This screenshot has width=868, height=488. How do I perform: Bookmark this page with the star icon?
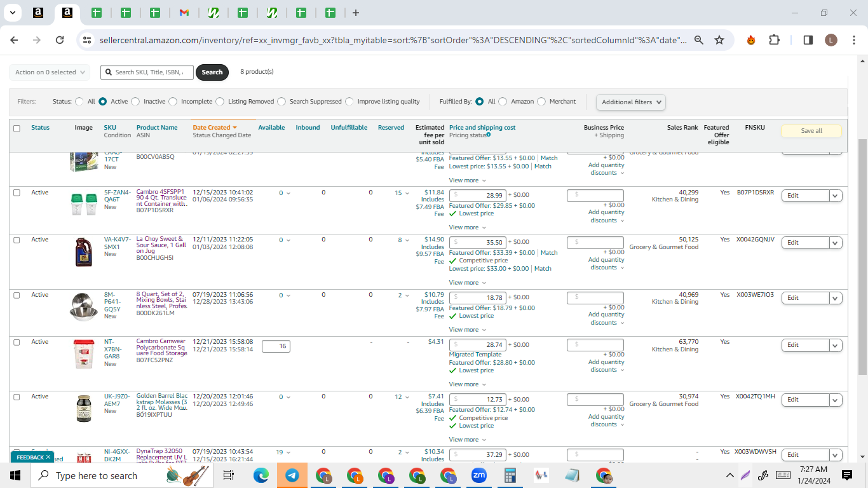[x=719, y=40]
